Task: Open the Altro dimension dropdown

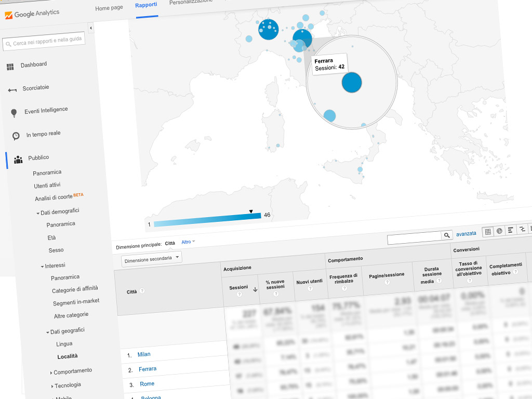Action: coord(188,242)
